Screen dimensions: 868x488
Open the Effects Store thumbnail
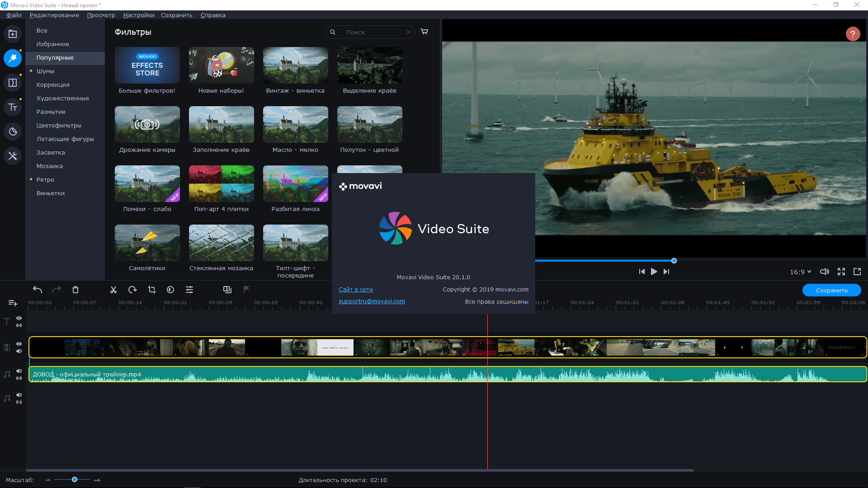(147, 66)
